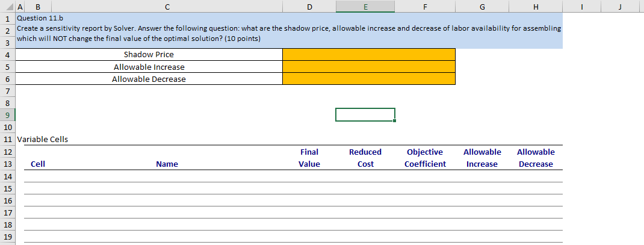This screenshot has height=245, width=644.
Task: Select row 14 header
Action: (7, 176)
